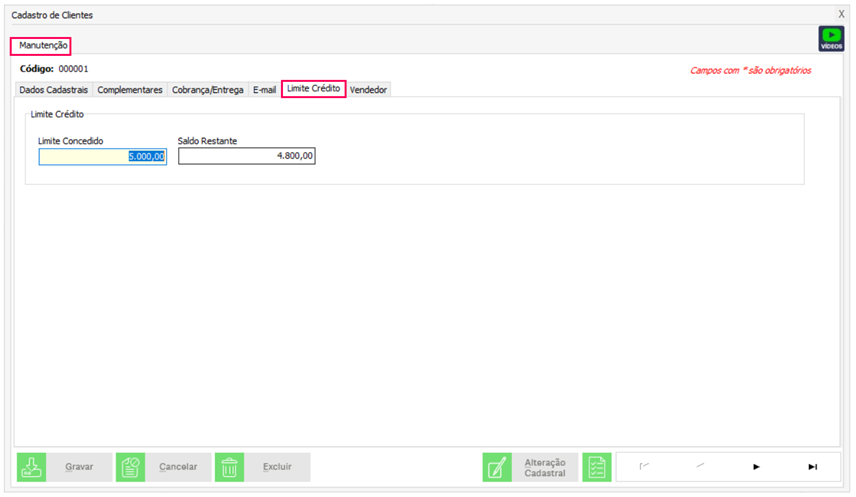The height and width of the screenshot is (497, 856).
Task: Switch to the E-mail tab
Action: click(264, 90)
